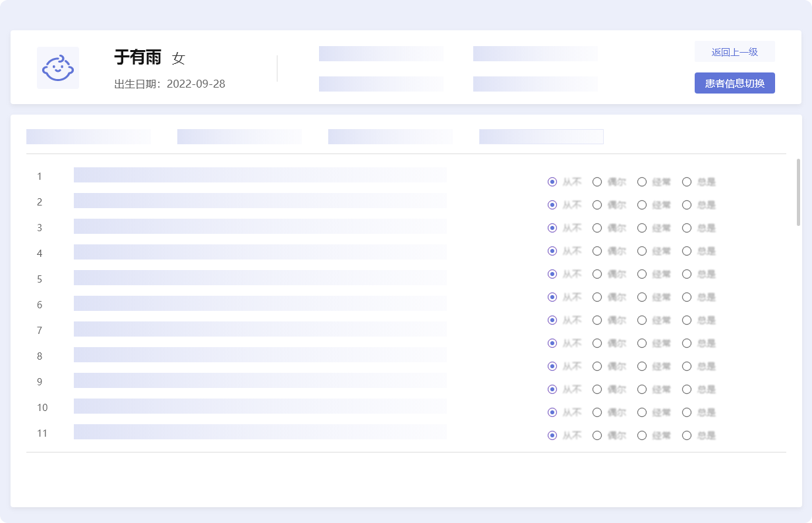Viewport: 812px width, 523px height.
Task: Set question 6 to 总是
Action: coord(687,297)
